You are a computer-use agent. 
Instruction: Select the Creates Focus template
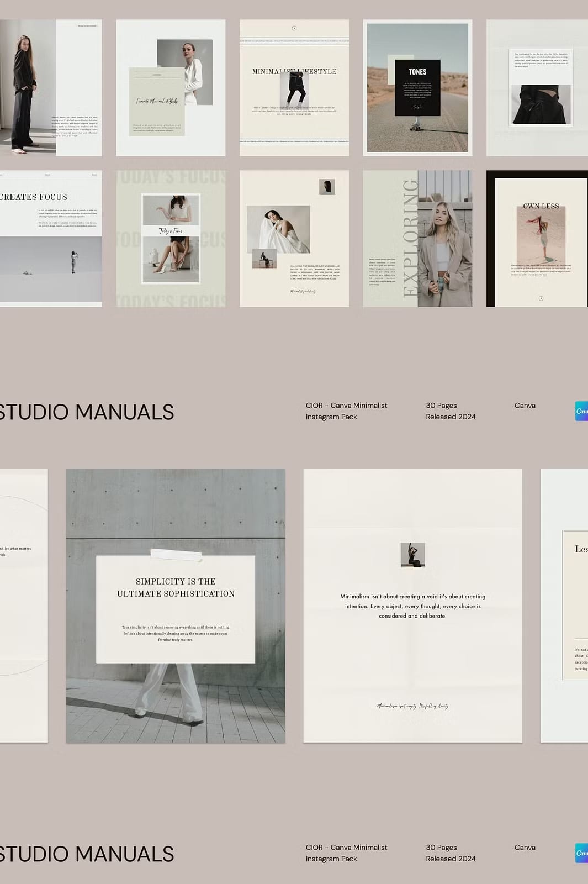point(51,238)
